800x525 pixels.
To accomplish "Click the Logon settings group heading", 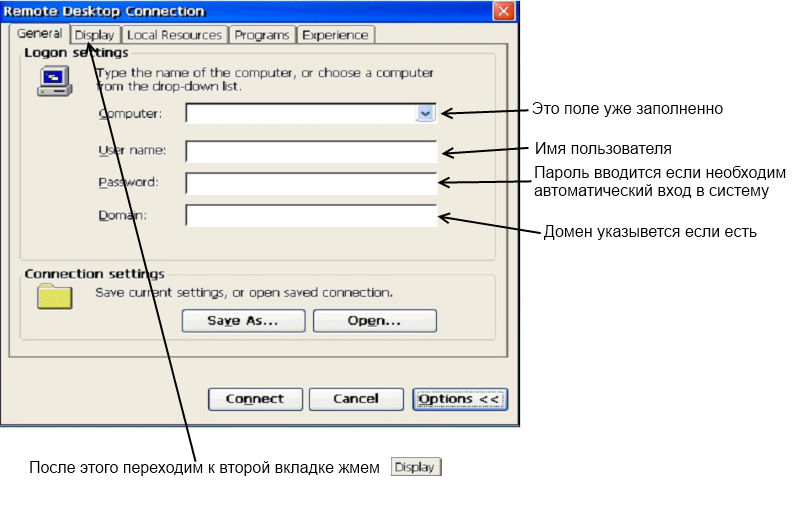I will [x=77, y=53].
